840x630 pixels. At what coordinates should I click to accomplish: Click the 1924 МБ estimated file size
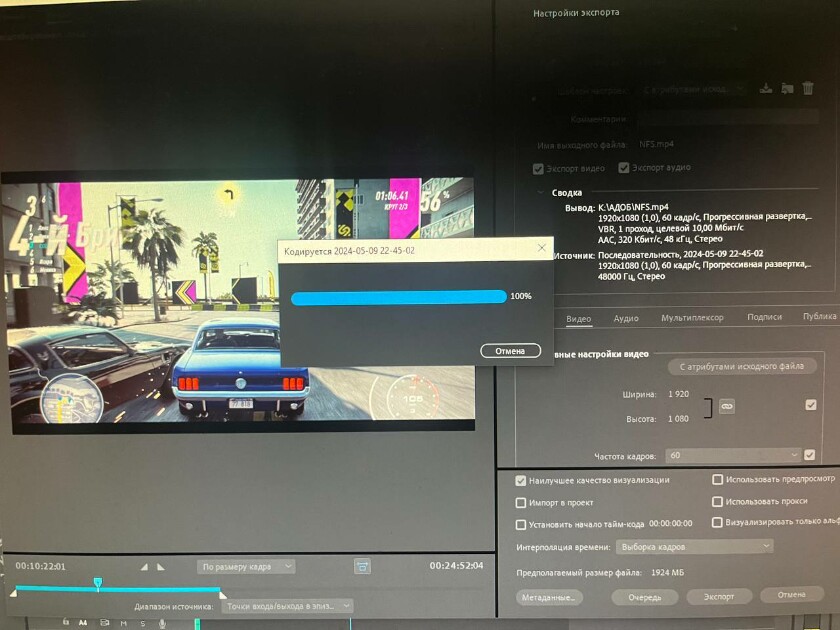click(x=668, y=573)
